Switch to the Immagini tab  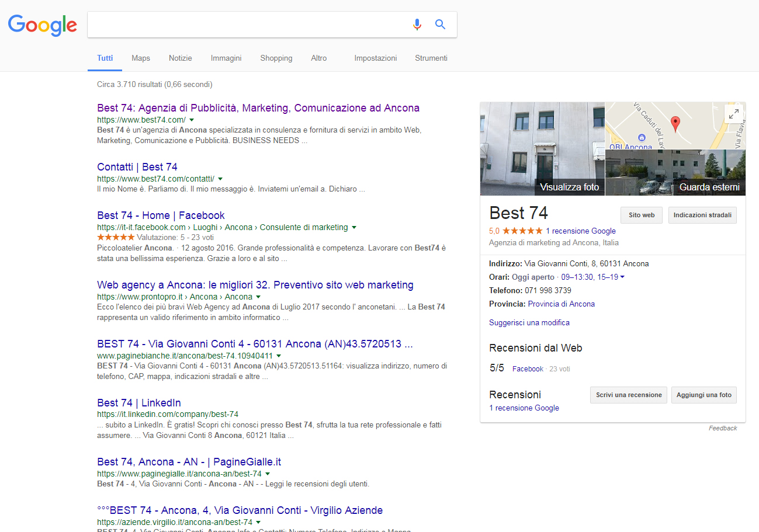tap(226, 58)
